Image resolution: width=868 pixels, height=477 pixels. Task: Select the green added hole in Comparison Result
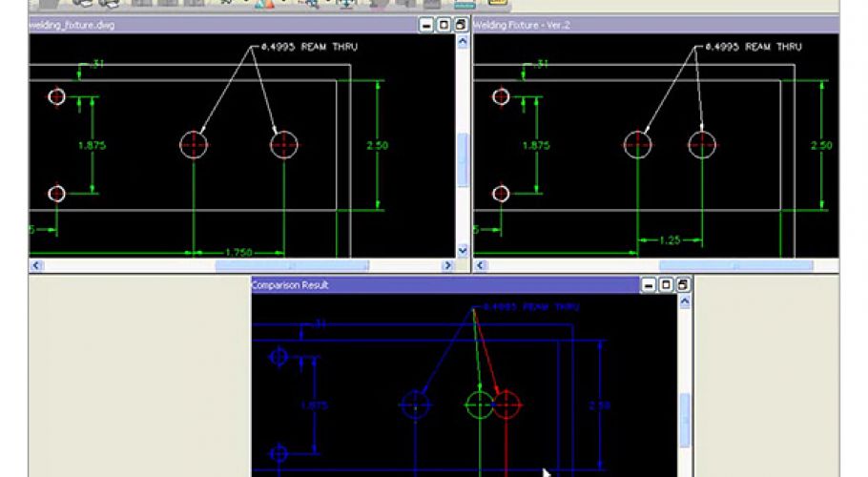pyautogui.click(x=480, y=404)
